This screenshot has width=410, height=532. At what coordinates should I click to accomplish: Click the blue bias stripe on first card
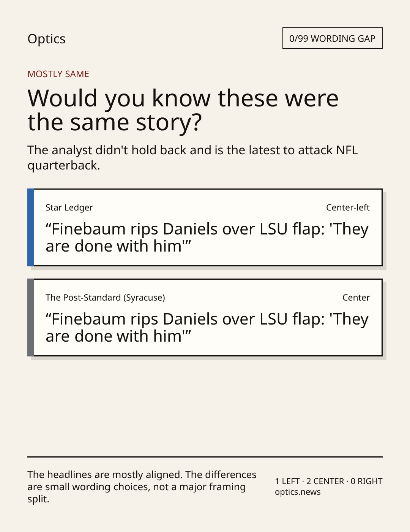31,227
